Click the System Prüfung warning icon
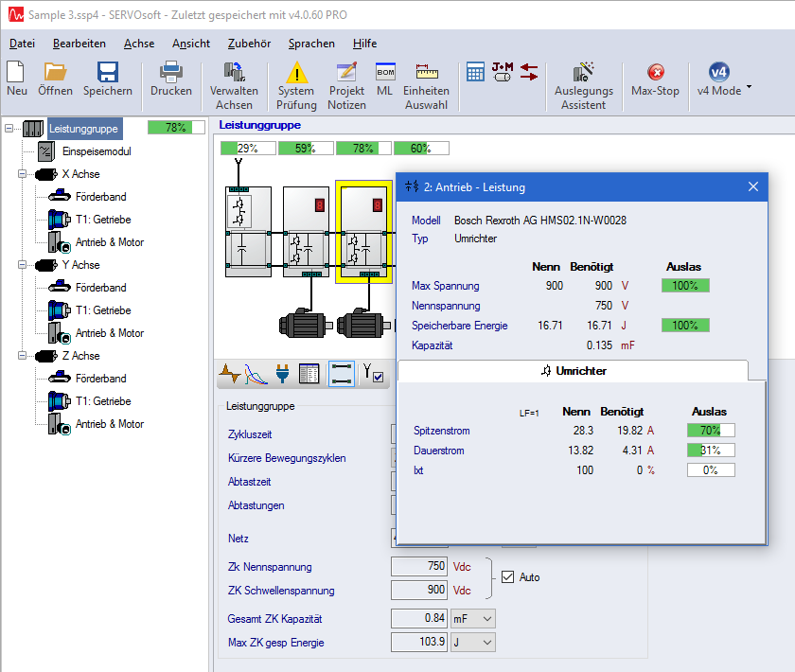 coord(296,74)
